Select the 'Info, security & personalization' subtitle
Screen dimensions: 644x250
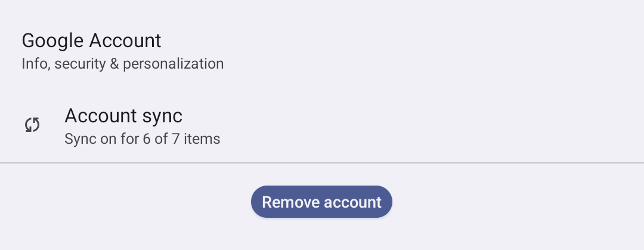[122, 64]
